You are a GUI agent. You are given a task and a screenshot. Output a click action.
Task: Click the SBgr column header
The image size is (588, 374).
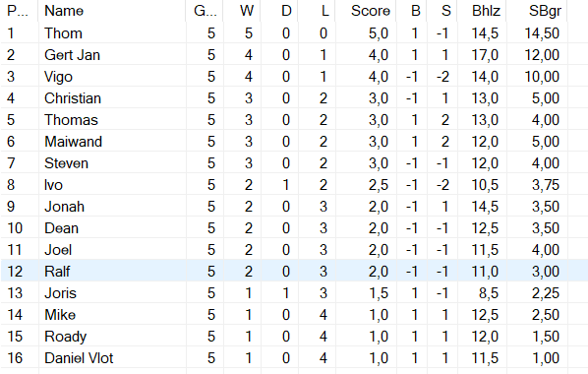point(537,11)
